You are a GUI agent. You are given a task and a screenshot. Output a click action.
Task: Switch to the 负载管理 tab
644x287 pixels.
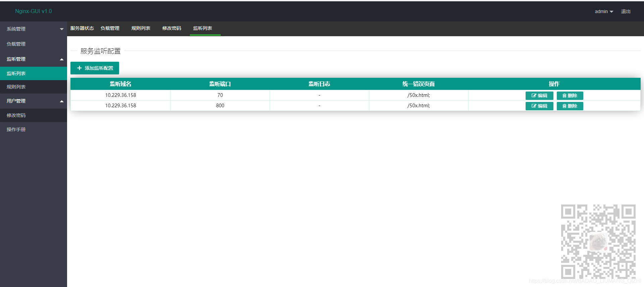tap(110, 28)
